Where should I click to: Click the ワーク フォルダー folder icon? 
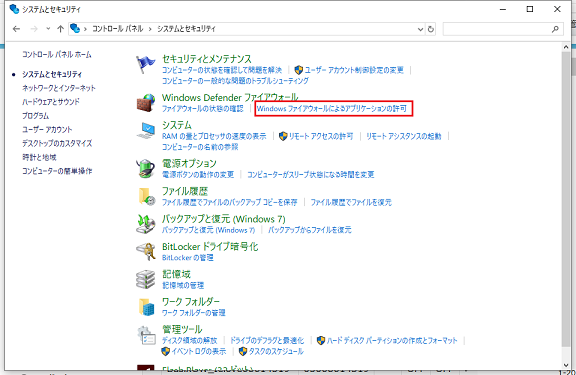click(146, 307)
